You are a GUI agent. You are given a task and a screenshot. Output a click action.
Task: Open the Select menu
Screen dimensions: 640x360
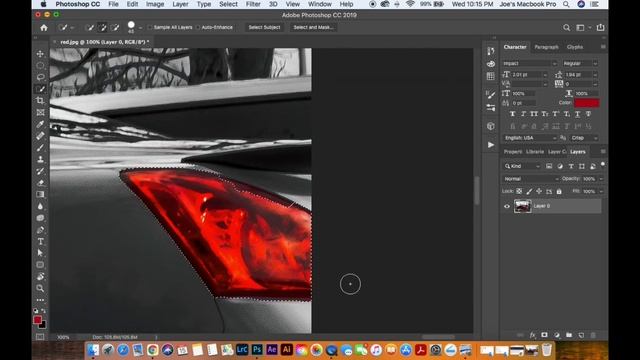[x=228, y=4]
